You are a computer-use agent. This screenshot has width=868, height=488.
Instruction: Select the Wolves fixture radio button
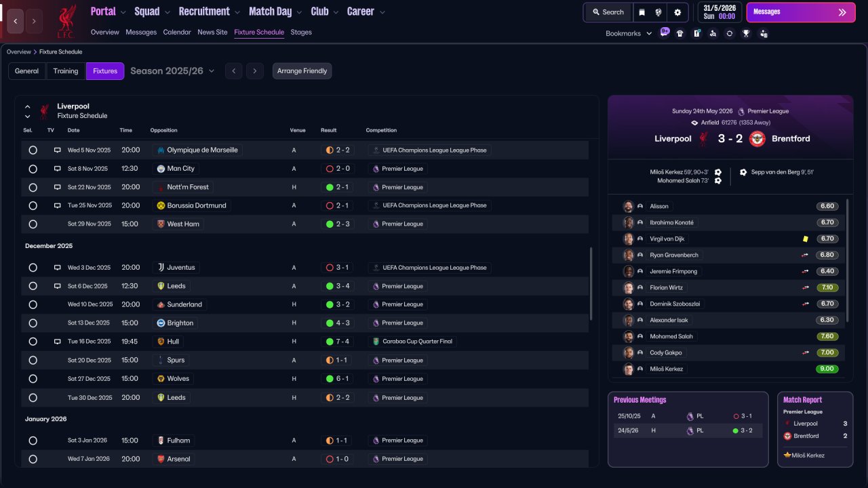pyautogui.click(x=33, y=379)
